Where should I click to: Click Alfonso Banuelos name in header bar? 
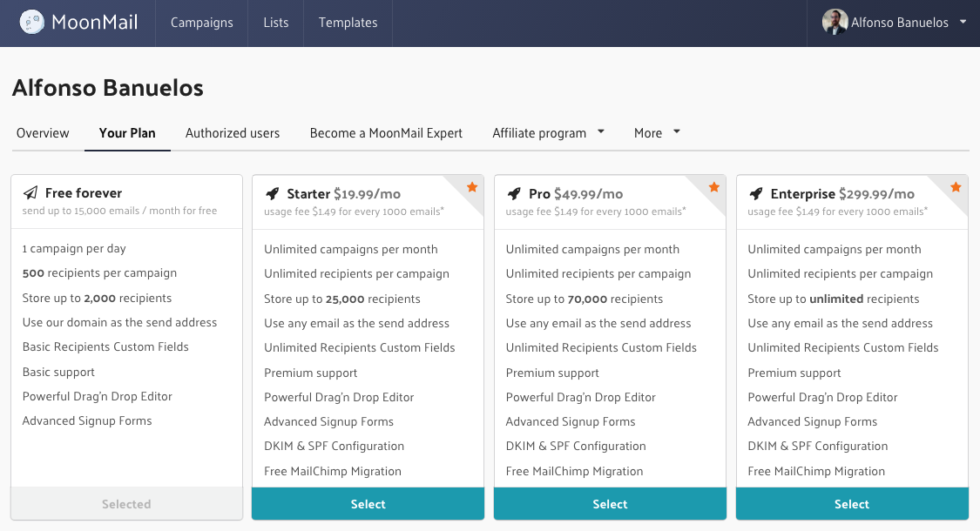(x=899, y=23)
